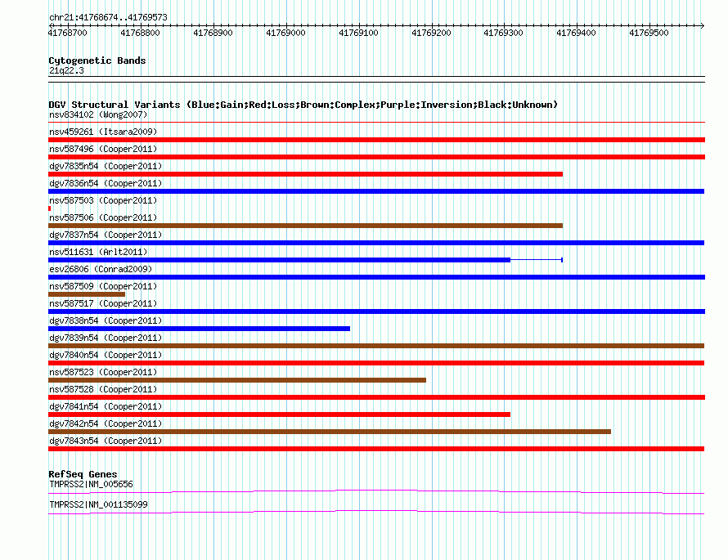Select the esv26806 (Conrad2009) label
The image size is (728, 560).
click(x=101, y=269)
